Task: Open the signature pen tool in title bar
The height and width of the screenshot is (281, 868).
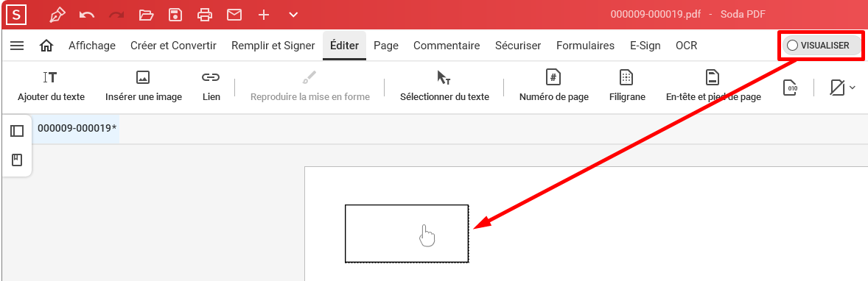Action: pos(57,15)
